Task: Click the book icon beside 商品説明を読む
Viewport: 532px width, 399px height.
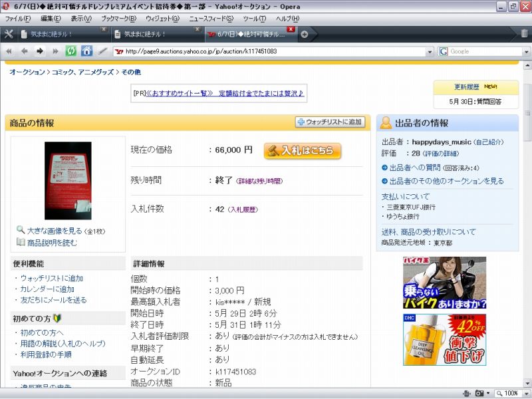Action: 21,242
